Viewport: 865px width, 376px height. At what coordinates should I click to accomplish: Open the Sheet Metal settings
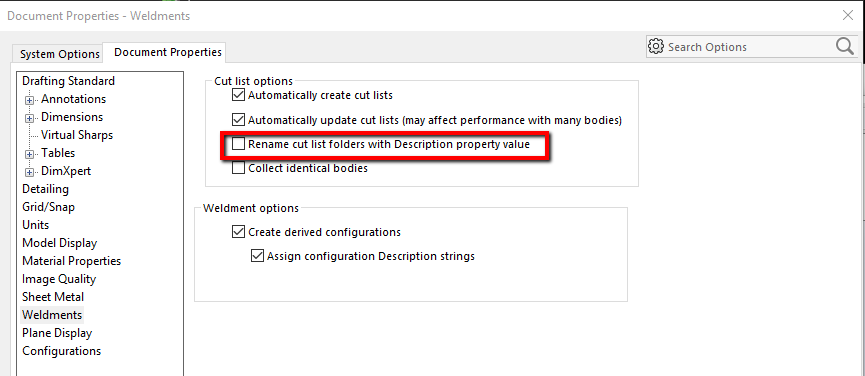pyautogui.click(x=53, y=297)
